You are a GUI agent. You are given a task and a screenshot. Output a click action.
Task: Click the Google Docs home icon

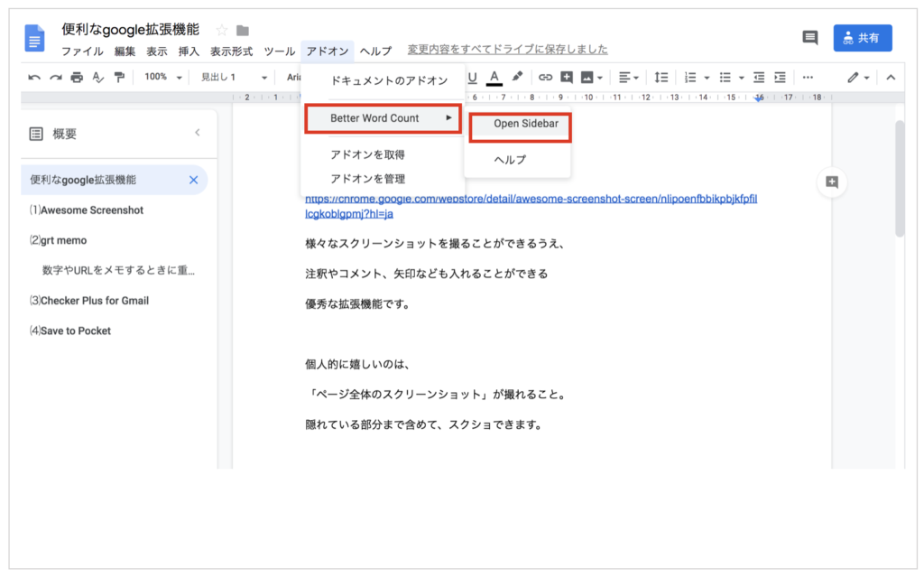pos(34,38)
